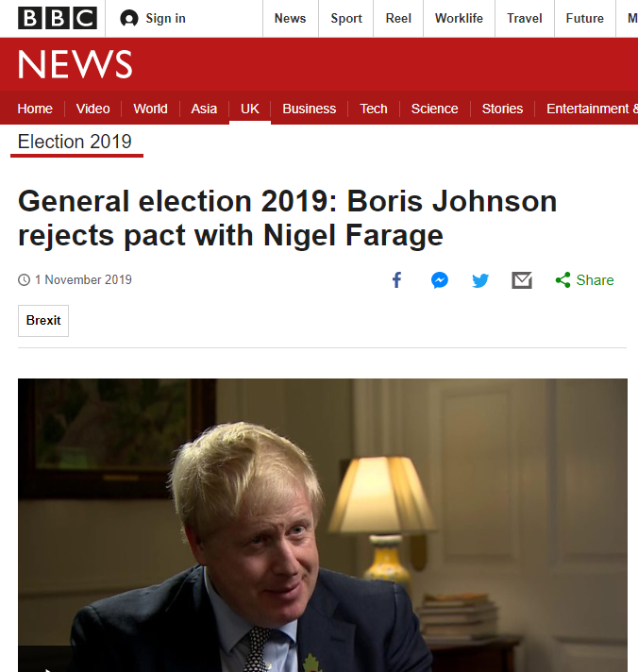Click the BBC logo
This screenshot has width=638, height=672.
tap(58, 18)
